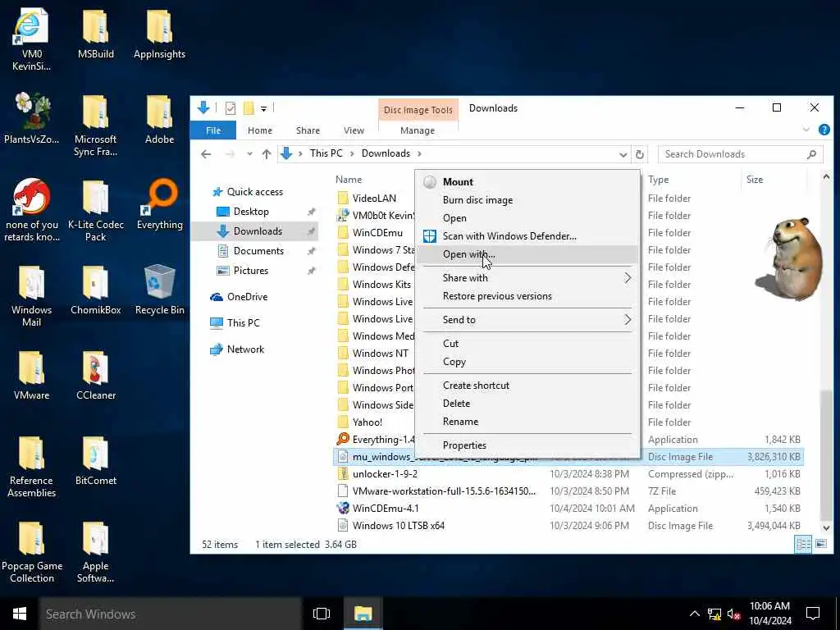
Task: Select the Apple Software desktop folder
Action: [95, 551]
